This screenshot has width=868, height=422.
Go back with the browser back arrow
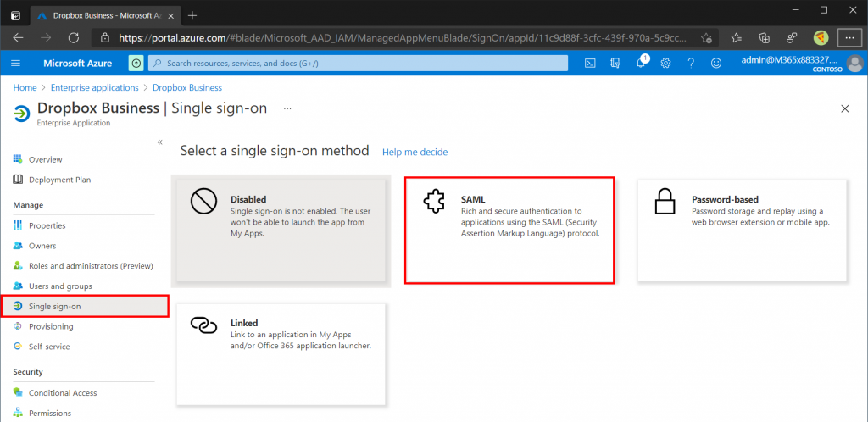(x=18, y=37)
